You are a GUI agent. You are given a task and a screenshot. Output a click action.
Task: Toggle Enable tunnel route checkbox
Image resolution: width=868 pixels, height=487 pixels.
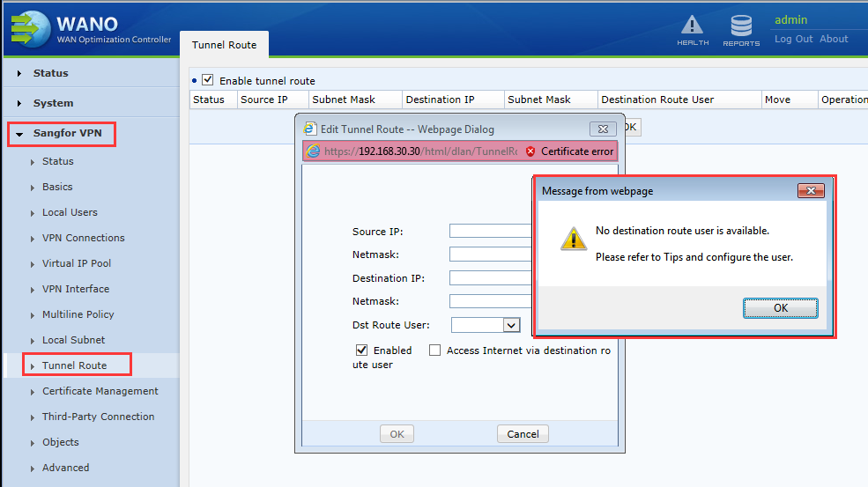point(208,79)
